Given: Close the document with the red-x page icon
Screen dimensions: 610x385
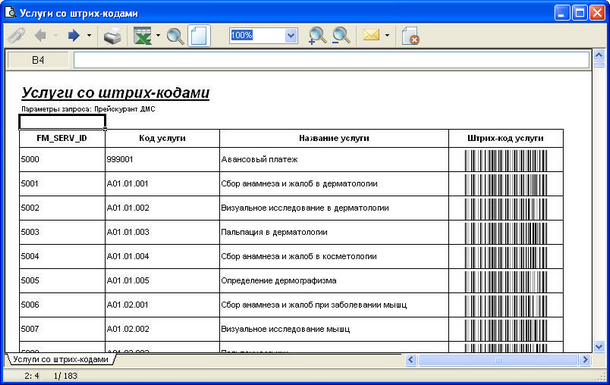Looking at the screenshot, I should 410,36.
